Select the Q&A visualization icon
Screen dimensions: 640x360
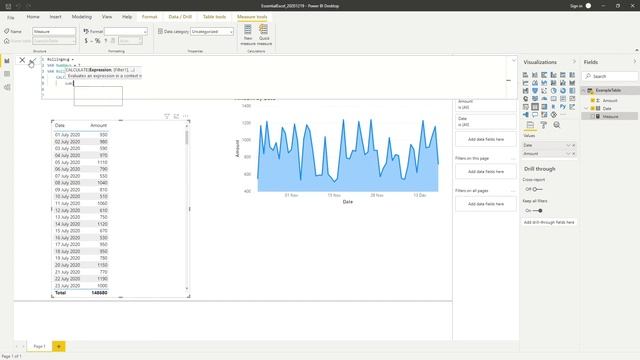tap(535, 115)
